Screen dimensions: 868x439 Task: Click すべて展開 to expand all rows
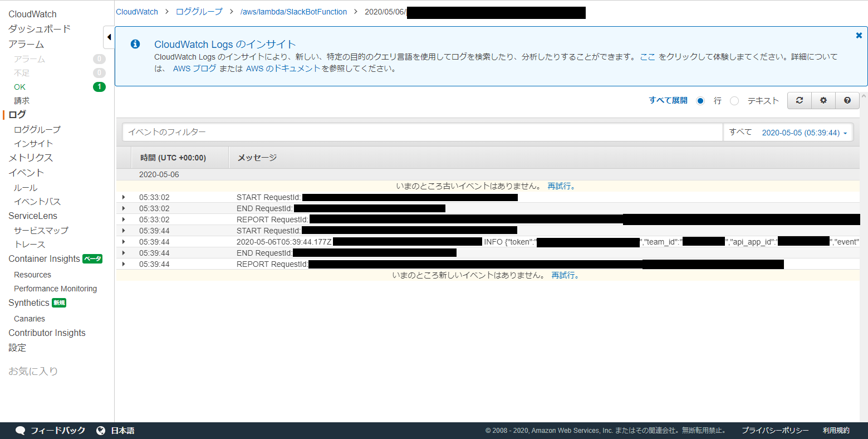[668, 100]
